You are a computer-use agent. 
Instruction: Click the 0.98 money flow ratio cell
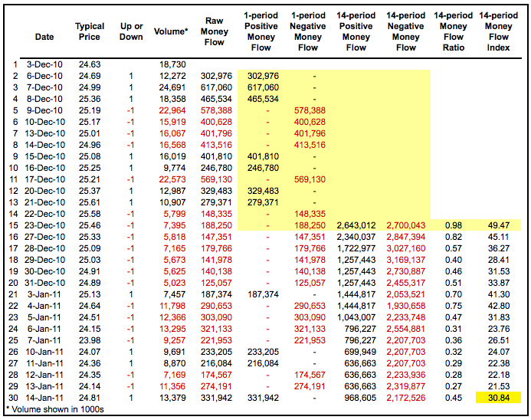tap(454, 225)
